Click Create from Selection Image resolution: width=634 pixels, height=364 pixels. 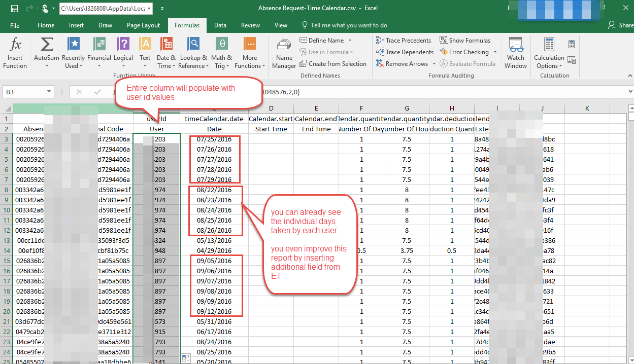tap(333, 64)
